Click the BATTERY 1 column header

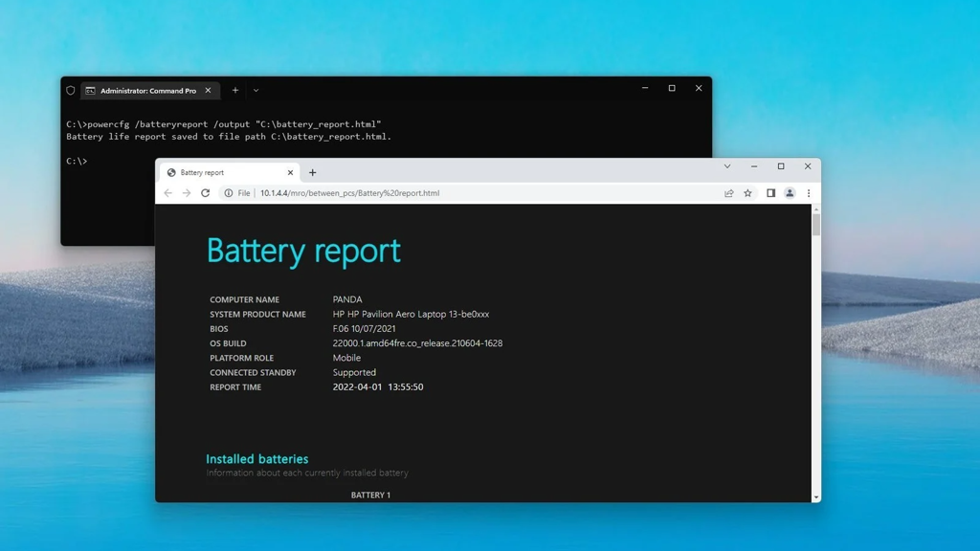370,495
